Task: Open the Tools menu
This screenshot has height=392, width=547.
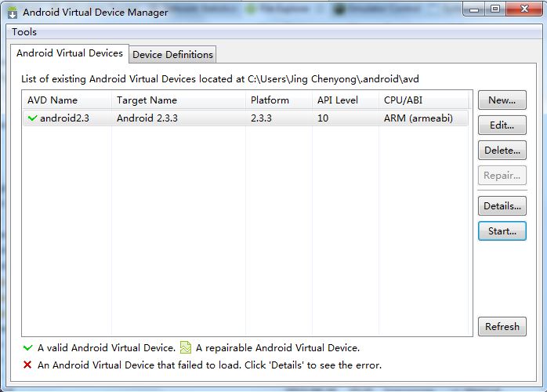Action: click(24, 32)
